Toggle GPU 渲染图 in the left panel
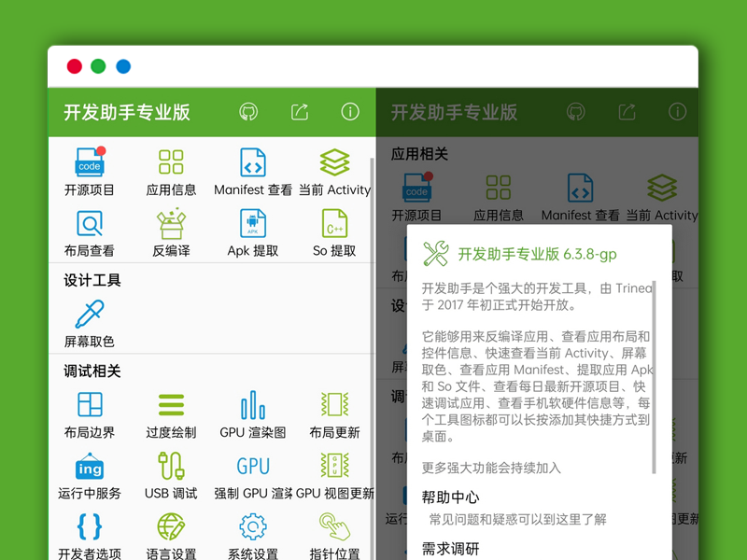The width and height of the screenshot is (747, 560). 253,414
